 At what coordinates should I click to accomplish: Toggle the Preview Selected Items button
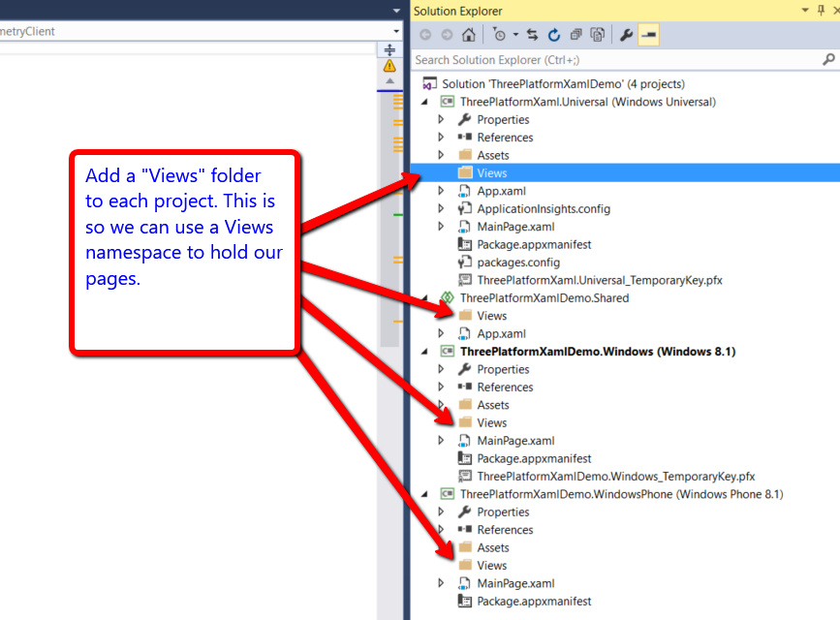point(649,35)
